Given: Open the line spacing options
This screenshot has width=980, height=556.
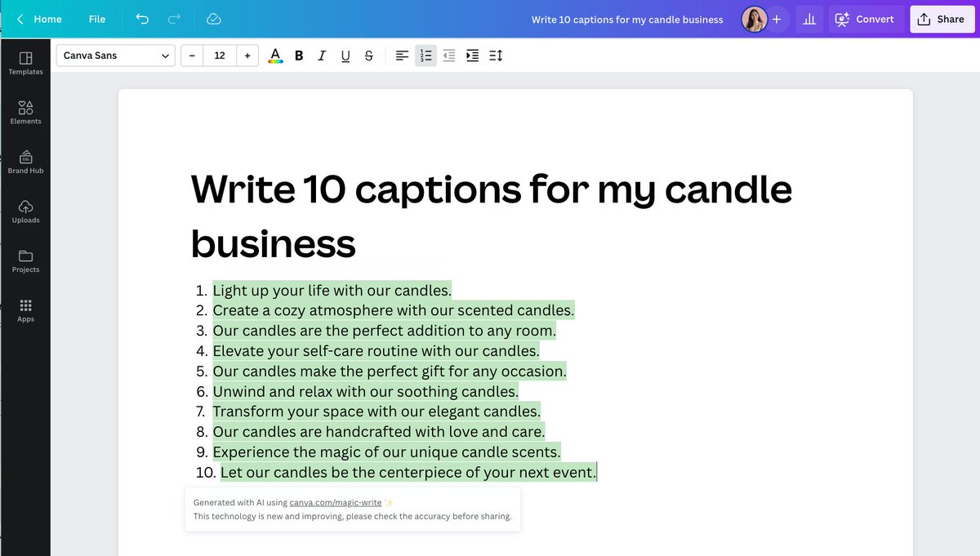Looking at the screenshot, I should 495,55.
